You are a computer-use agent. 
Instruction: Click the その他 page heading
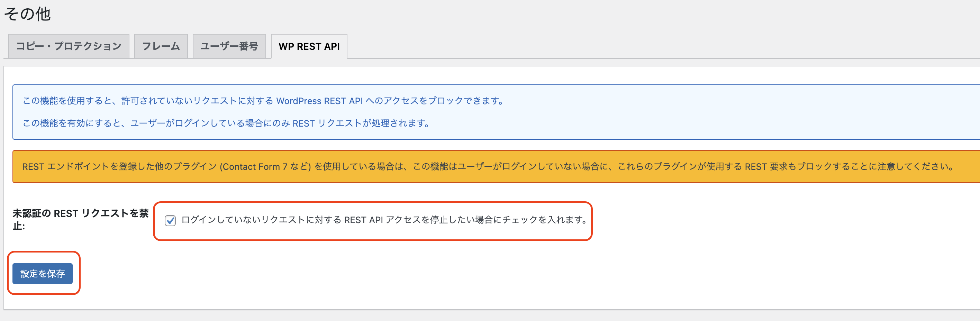27,14
